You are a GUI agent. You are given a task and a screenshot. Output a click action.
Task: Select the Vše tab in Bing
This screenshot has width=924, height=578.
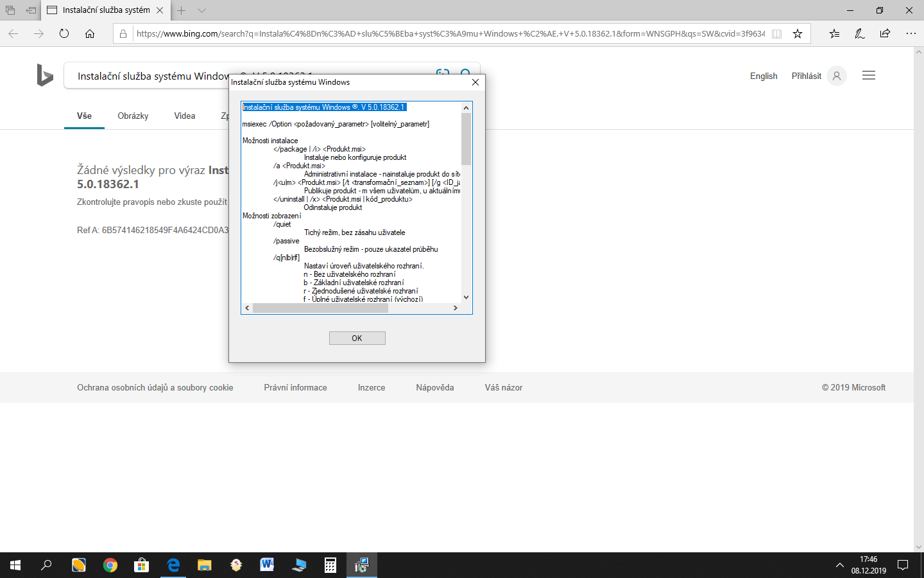[84, 116]
